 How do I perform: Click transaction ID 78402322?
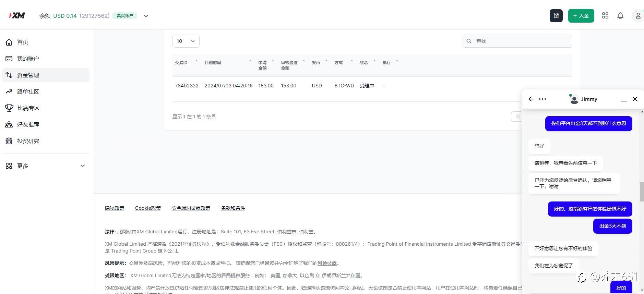coord(187,86)
